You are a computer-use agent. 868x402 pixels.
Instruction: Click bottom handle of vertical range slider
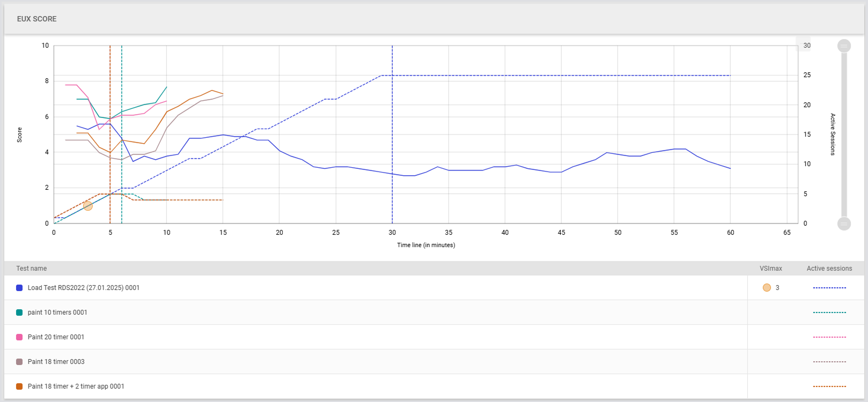pos(844,224)
